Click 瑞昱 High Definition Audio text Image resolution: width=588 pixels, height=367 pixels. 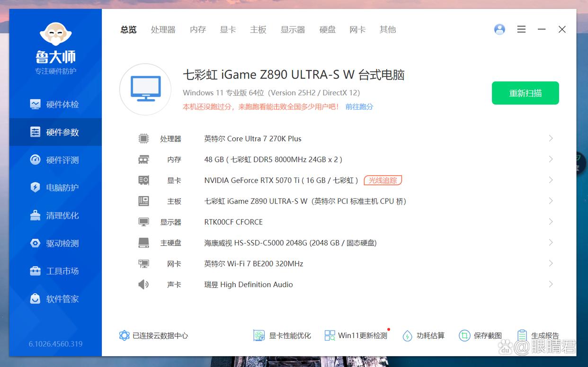[x=249, y=285]
